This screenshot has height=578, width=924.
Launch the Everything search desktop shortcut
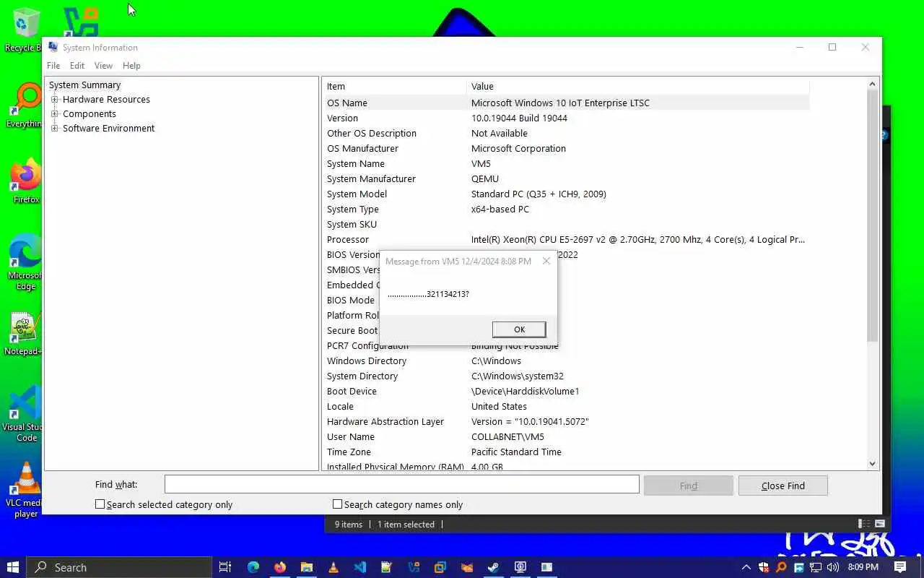coord(24,105)
